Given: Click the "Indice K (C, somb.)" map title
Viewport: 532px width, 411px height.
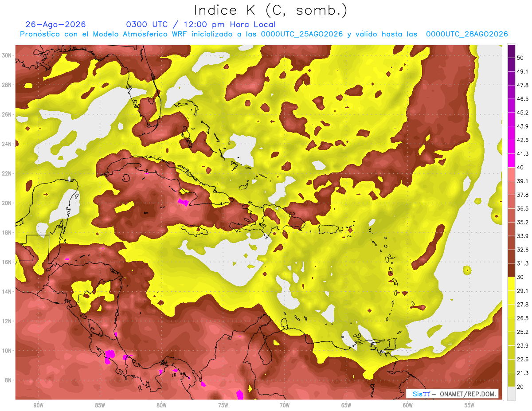Looking at the screenshot, I should coord(270,11).
